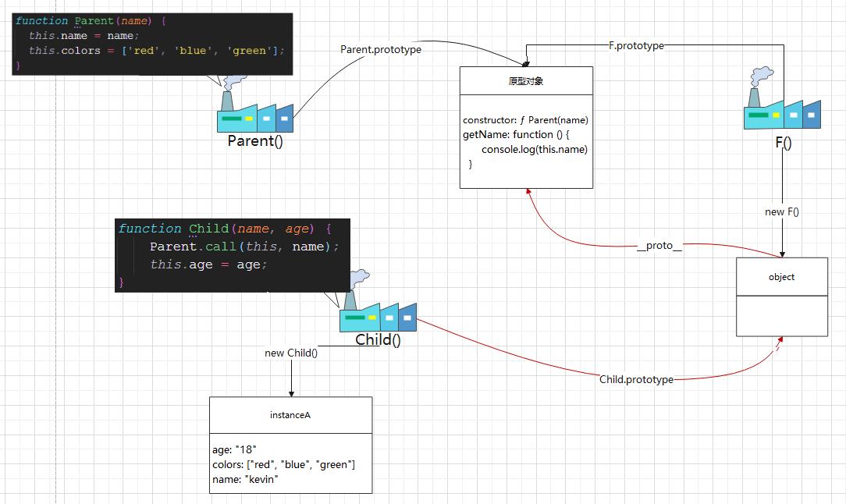Click the F.prototype connector label
The width and height of the screenshot is (846, 504).
pyautogui.click(x=636, y=45)
